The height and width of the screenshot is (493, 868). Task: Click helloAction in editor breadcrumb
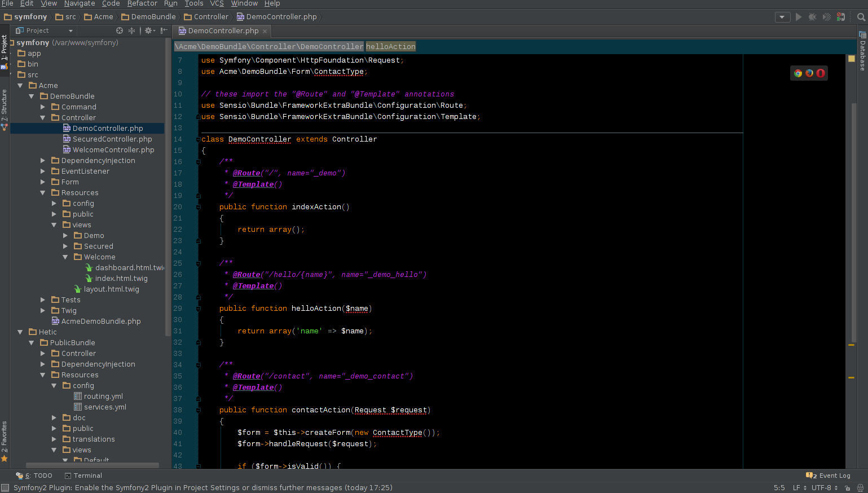[x=391, y=47]
